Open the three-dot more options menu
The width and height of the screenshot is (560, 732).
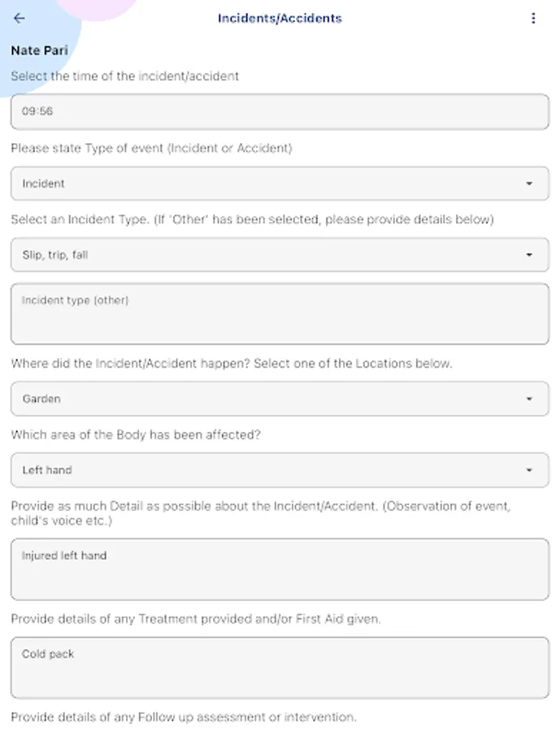click(533, 19)
